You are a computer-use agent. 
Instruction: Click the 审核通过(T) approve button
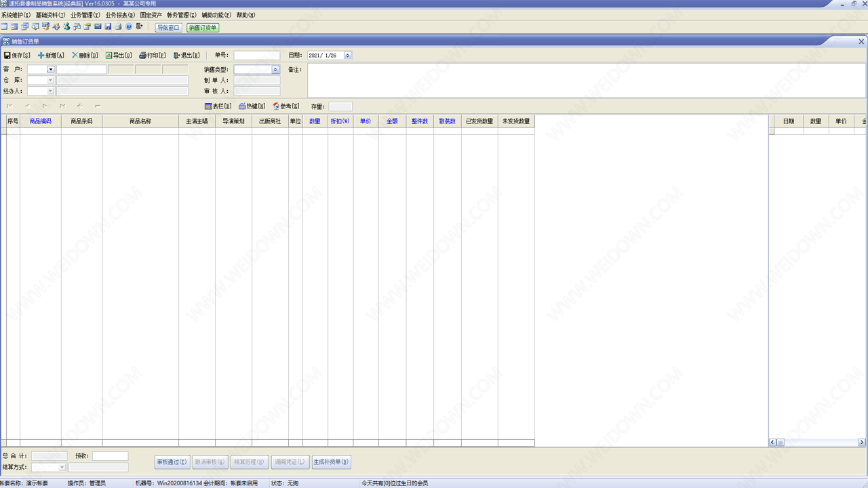coord(172,462)
